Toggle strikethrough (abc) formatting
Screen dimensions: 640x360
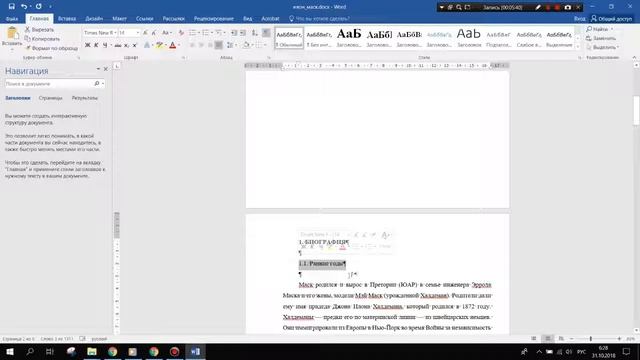click(x=118, y=45)
